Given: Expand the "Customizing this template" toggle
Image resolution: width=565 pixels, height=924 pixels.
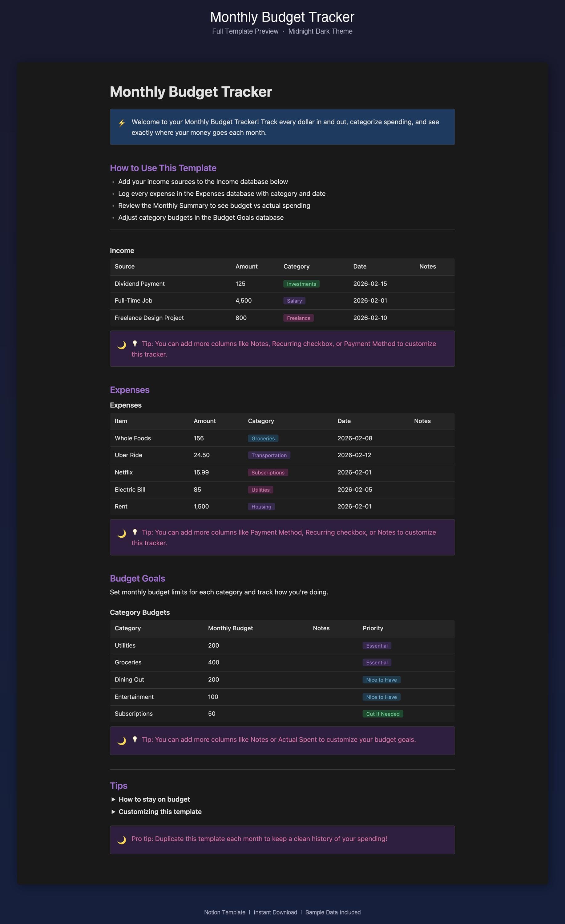Looking at the screenshot, I should click(113, 812).
